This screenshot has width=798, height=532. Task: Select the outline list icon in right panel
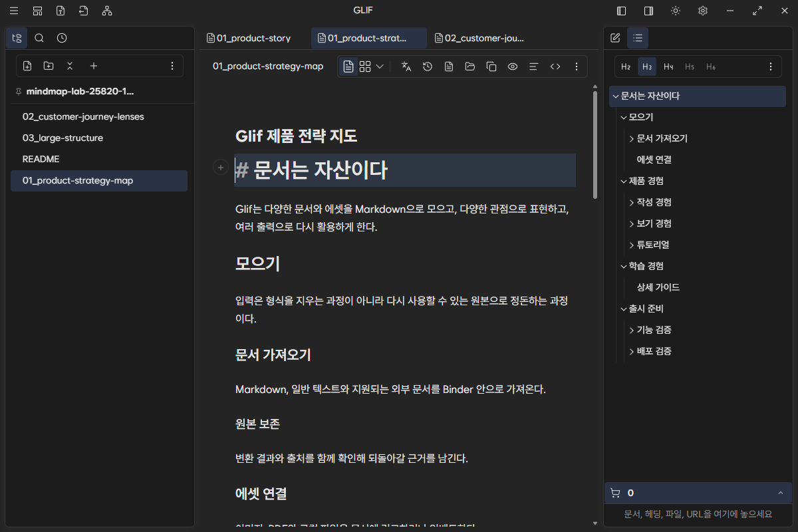pos(638,38)
